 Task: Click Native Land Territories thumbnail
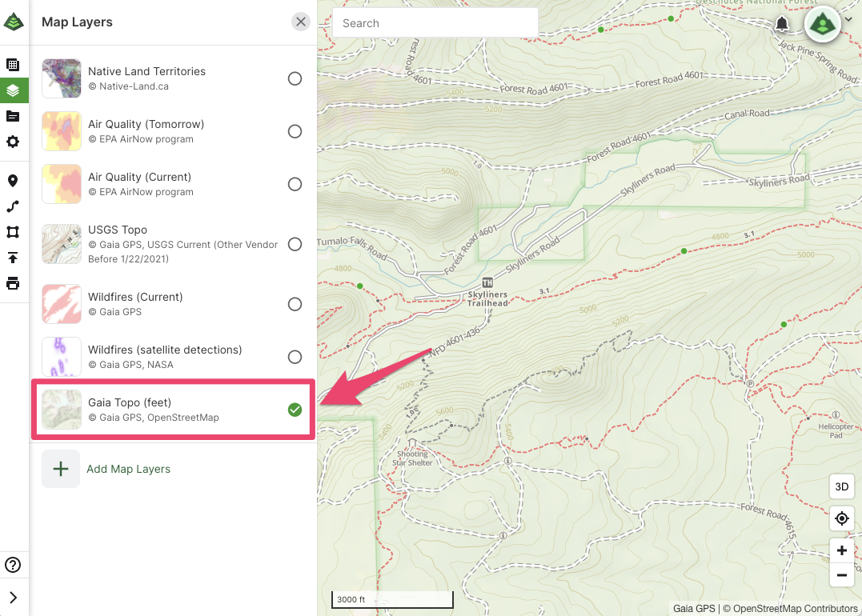62,78
